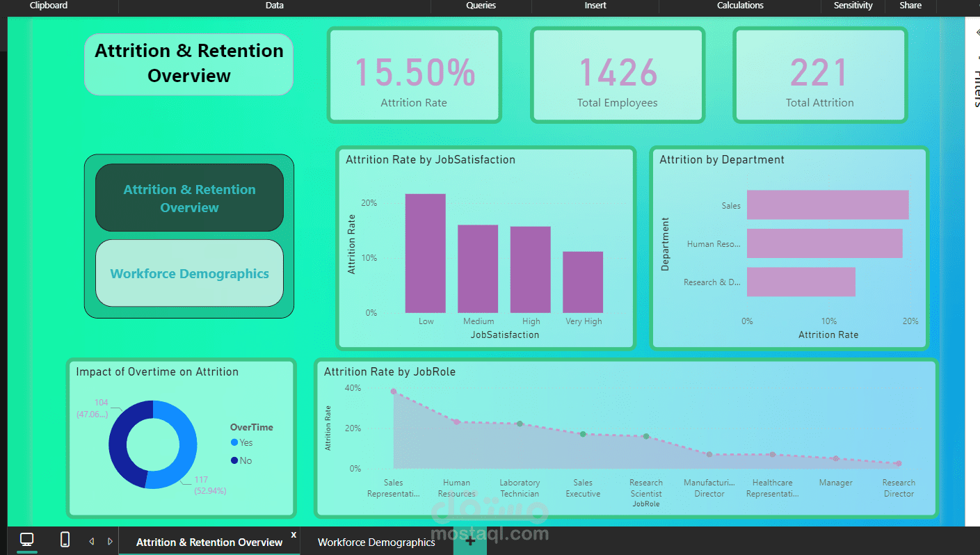Select the Healthcare Representative data point

[x=772, y=454]
